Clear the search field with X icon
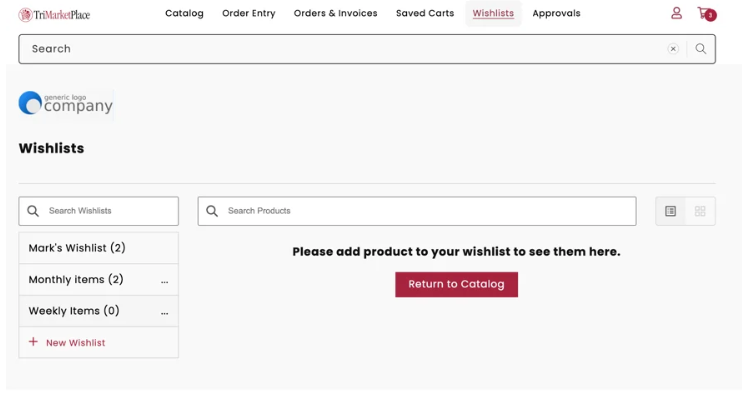Screen dimensions: 742x400 tap(673, 49)
